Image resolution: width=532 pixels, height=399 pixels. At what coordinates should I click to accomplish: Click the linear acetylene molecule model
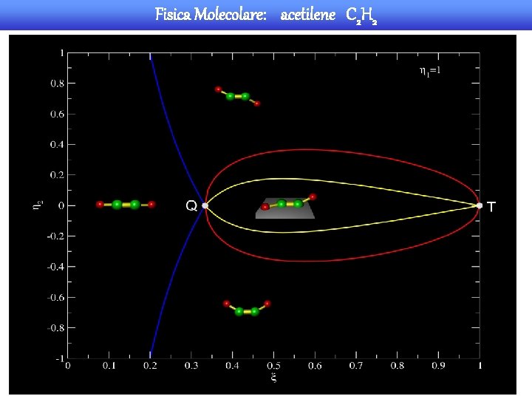[x=126, y=205]
